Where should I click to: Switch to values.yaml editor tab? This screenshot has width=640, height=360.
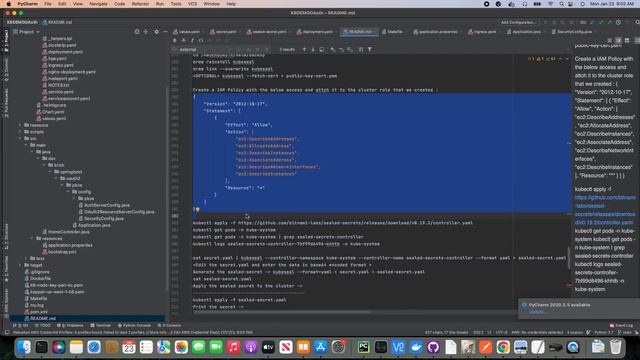(187, 31)
